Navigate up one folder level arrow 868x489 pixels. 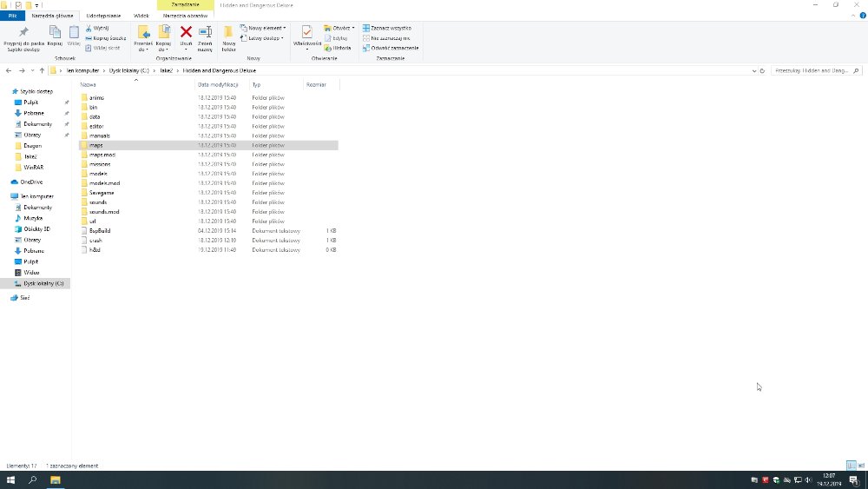42,70
